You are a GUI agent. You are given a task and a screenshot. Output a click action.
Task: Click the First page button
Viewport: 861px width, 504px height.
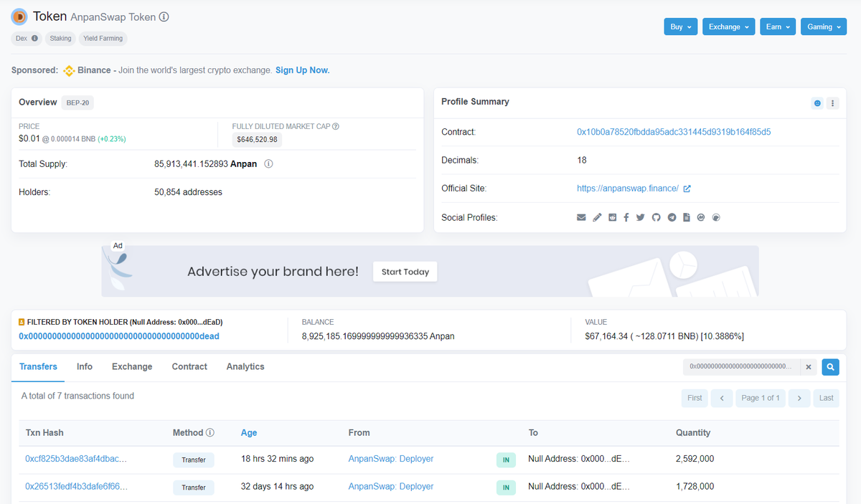tap(695, 398)
